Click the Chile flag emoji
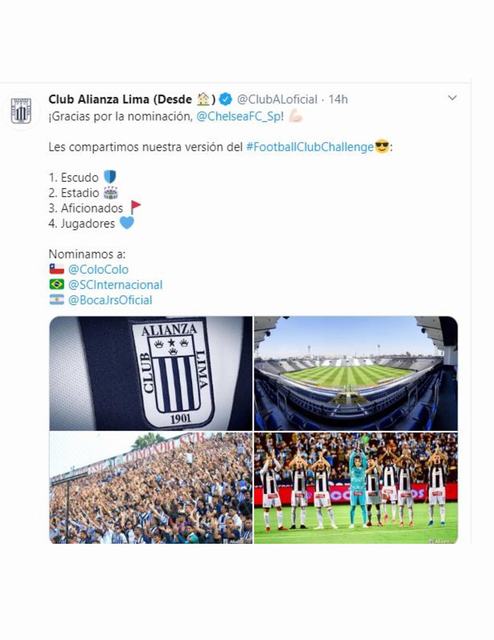The height and width of the screenshot is (640, 494). (x=57, y=269)
